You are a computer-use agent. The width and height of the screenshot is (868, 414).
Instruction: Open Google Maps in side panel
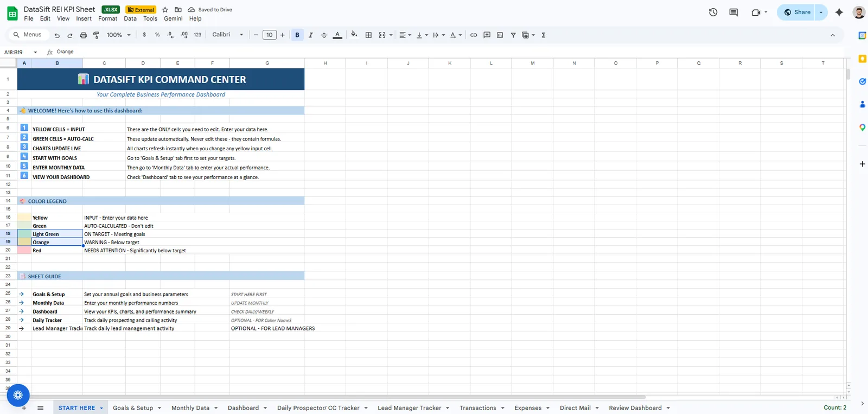click(x=862, y=128)
